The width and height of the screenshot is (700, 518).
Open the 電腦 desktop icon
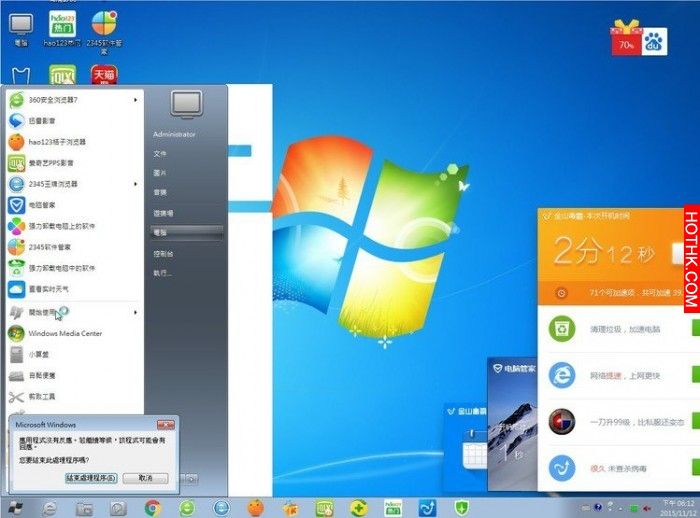pos(21,29)
